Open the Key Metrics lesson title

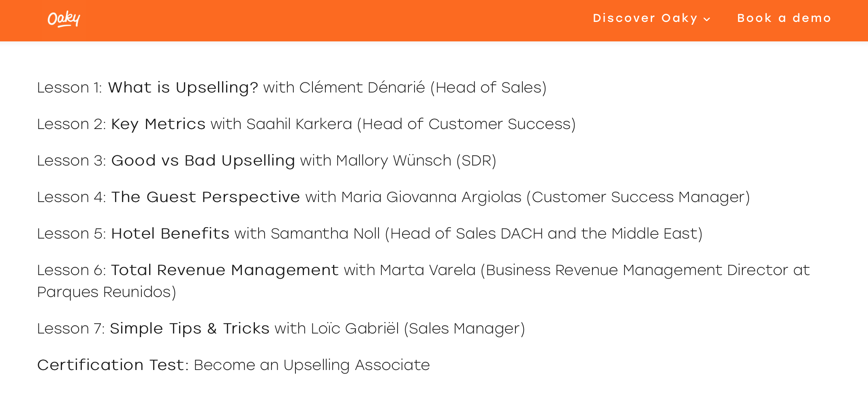coord(158,124)
